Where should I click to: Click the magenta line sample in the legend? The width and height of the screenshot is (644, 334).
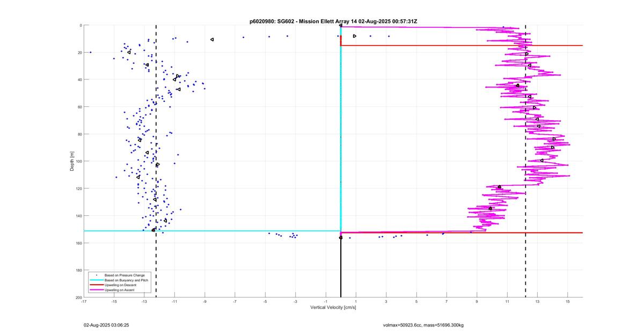(x=96, y=290)
